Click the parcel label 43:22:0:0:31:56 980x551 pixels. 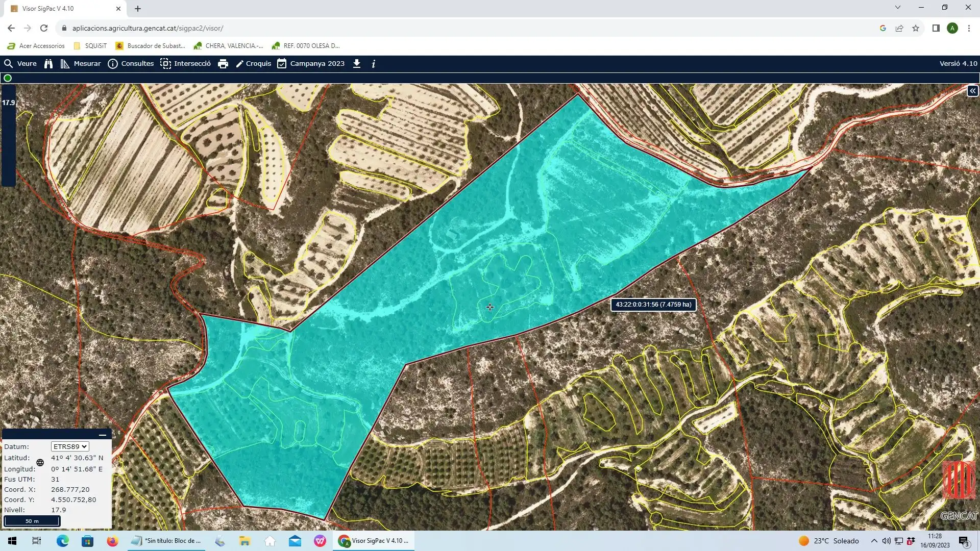click(x=653, y=305)
